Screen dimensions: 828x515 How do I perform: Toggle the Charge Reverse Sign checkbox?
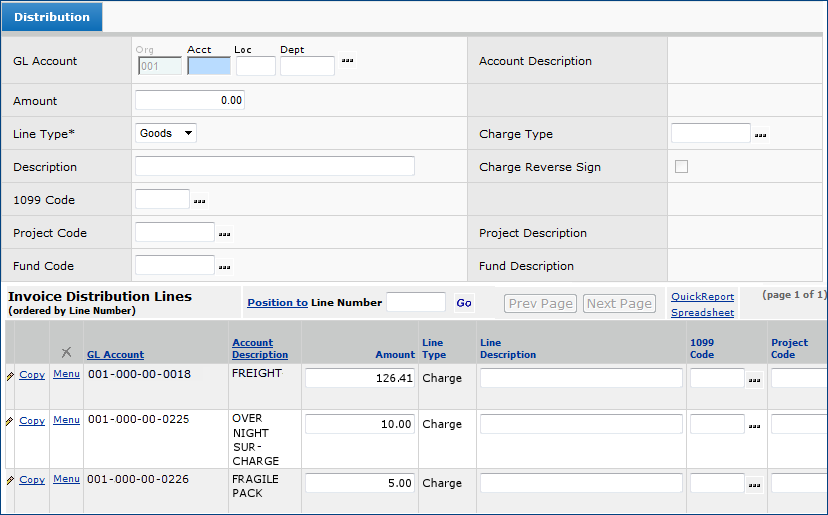point(681,167)
